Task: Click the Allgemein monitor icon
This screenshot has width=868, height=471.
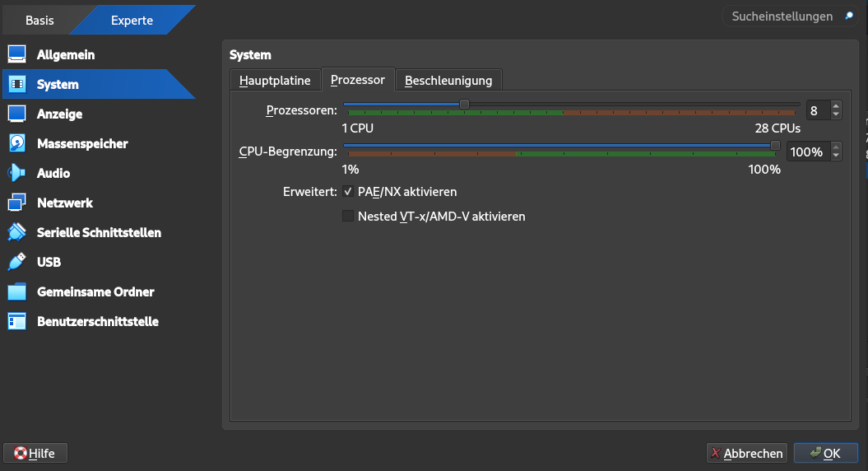Action: pyautogui.click(x=16, y=54)
